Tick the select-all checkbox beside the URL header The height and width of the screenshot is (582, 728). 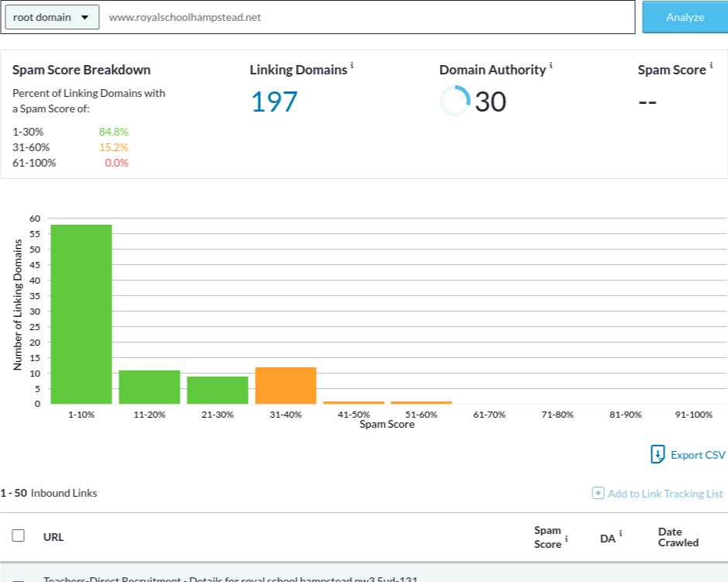pyautogui.click(x=19, y=536)
